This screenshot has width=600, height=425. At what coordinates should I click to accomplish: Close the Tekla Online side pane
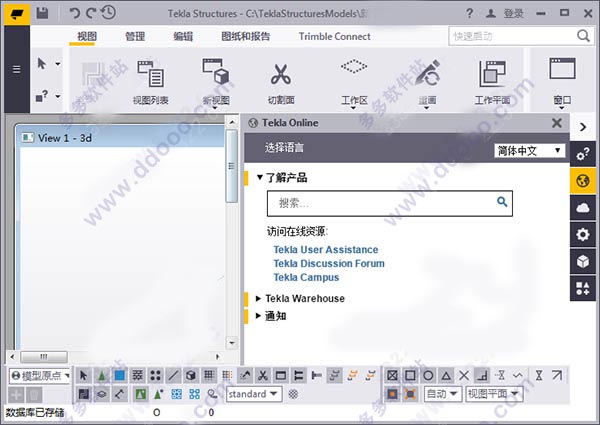[x=557, y=123]
